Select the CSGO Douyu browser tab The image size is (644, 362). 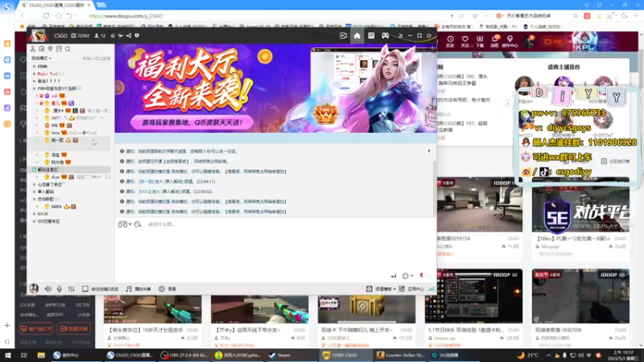coord(56,5)
